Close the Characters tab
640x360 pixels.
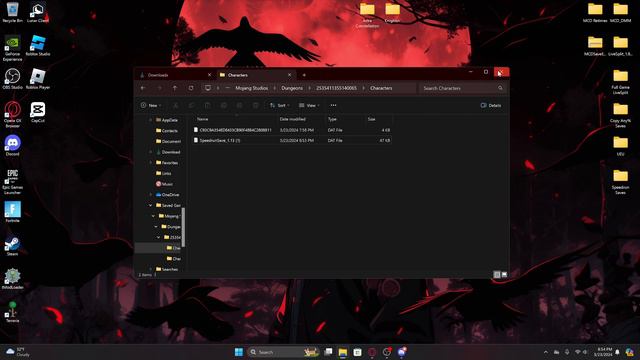click(289, 75)
